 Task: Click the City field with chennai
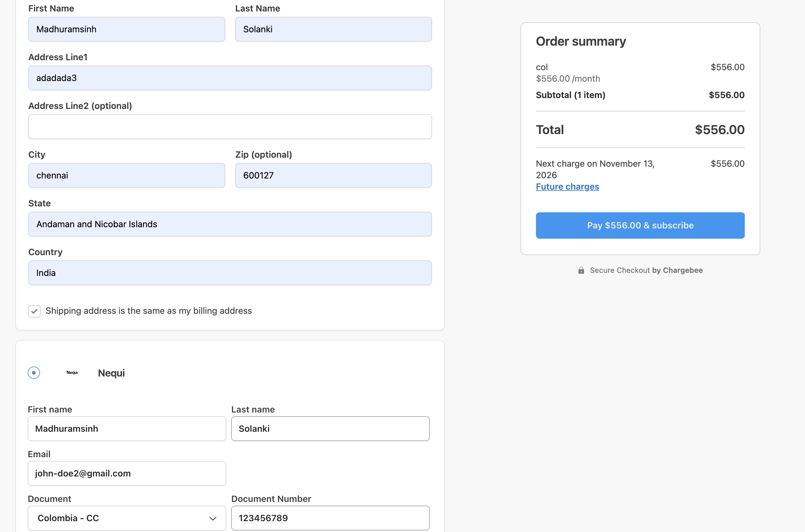127,175
